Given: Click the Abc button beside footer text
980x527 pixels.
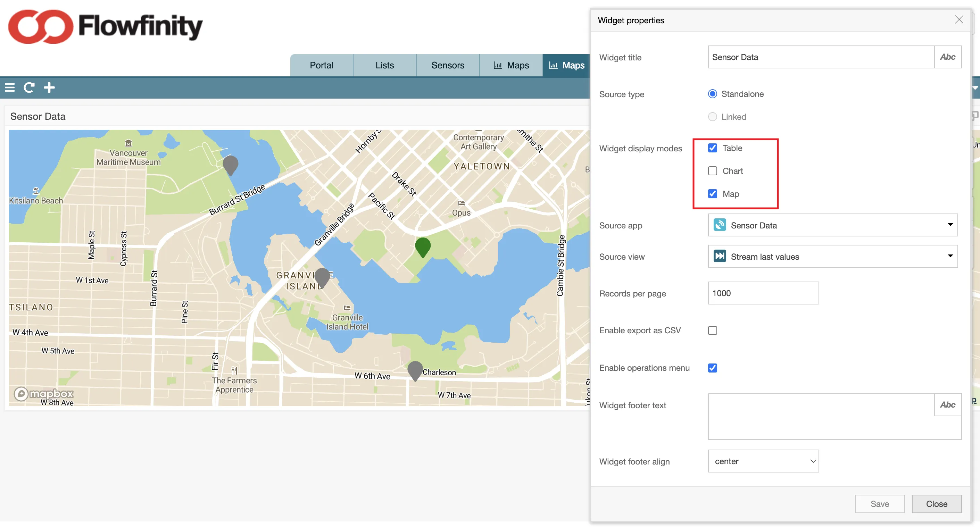Looking at the screenshot, I should pos(947,405).
